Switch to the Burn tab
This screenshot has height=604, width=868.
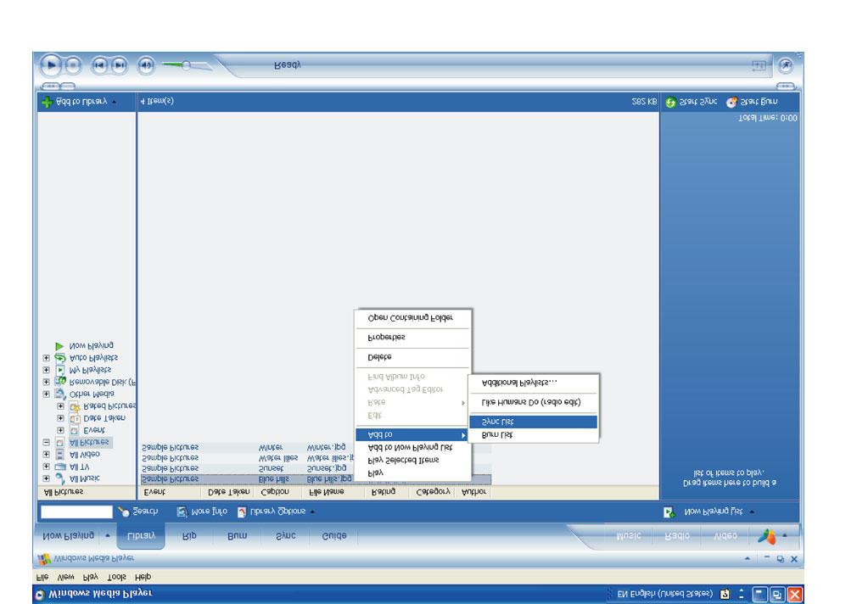(x=238, y=536)
